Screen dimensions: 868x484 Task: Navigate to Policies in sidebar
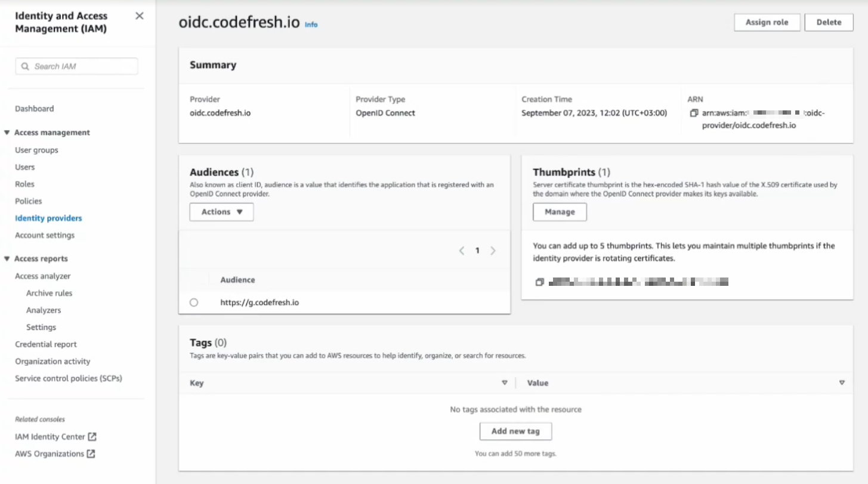29,201
